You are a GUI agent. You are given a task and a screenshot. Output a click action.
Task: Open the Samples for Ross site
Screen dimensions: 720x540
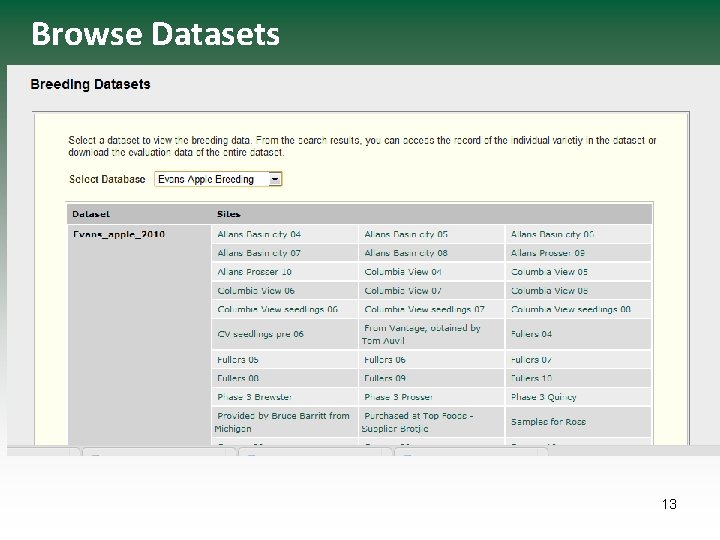pos(548,422)
